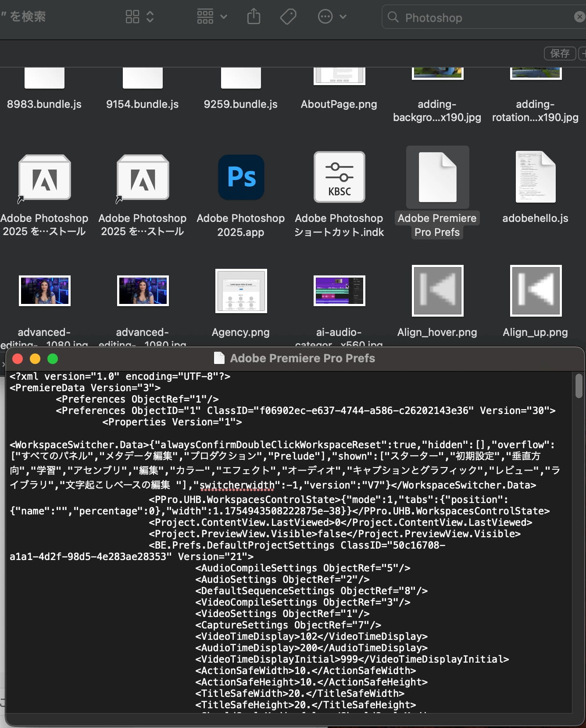This screenshot has height=728, width=586.
Task: Select the Align_hover.png icon
Action: [437, 290]
